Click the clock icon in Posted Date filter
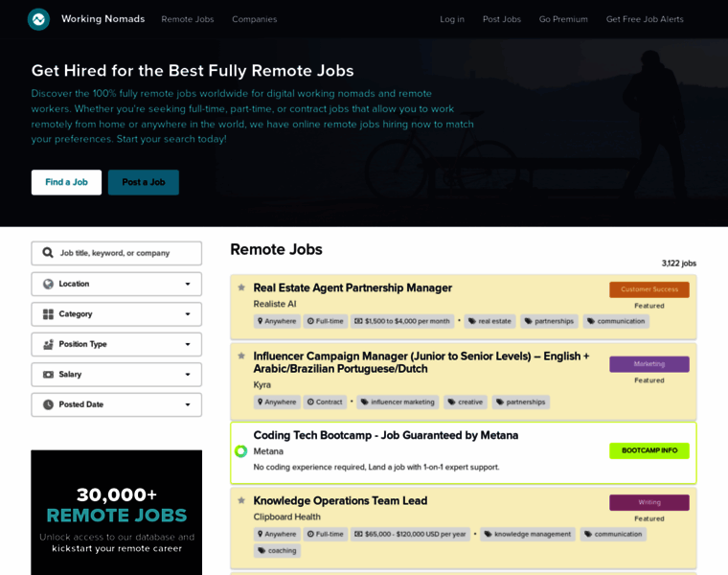 tap(48, 404)
